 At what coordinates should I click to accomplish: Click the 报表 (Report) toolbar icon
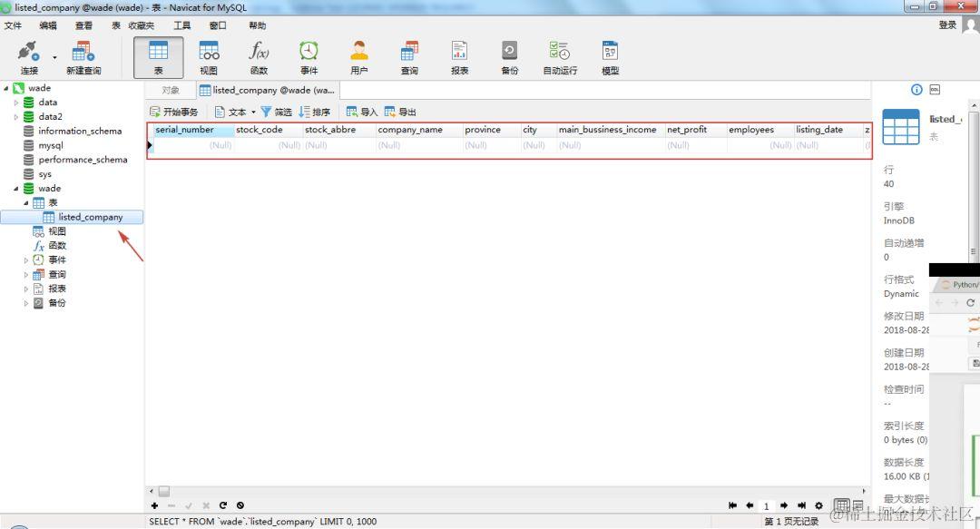point(459,57)
